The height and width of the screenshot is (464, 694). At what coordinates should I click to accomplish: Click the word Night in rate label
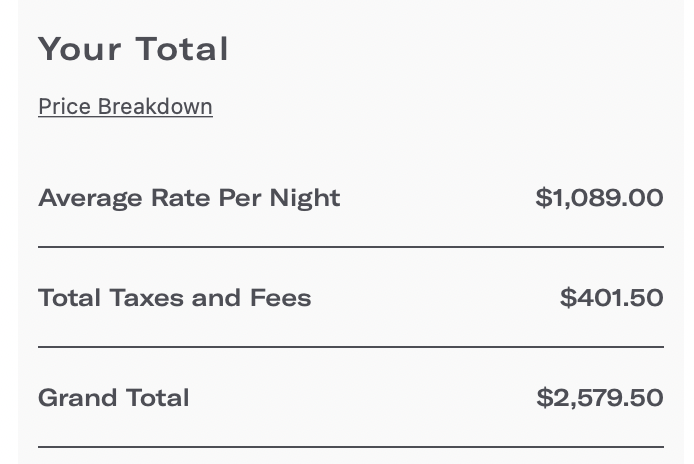(x=305, y=199)
